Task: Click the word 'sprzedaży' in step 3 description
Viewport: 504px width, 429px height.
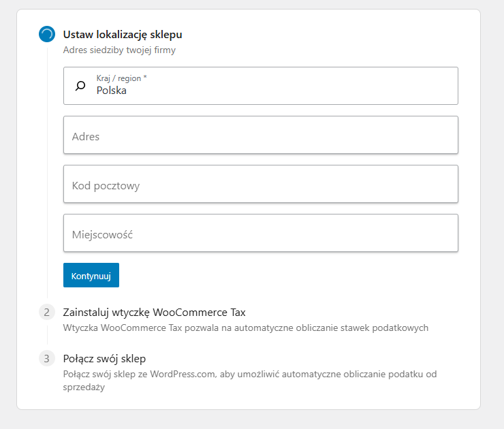Action: [85, 387]
